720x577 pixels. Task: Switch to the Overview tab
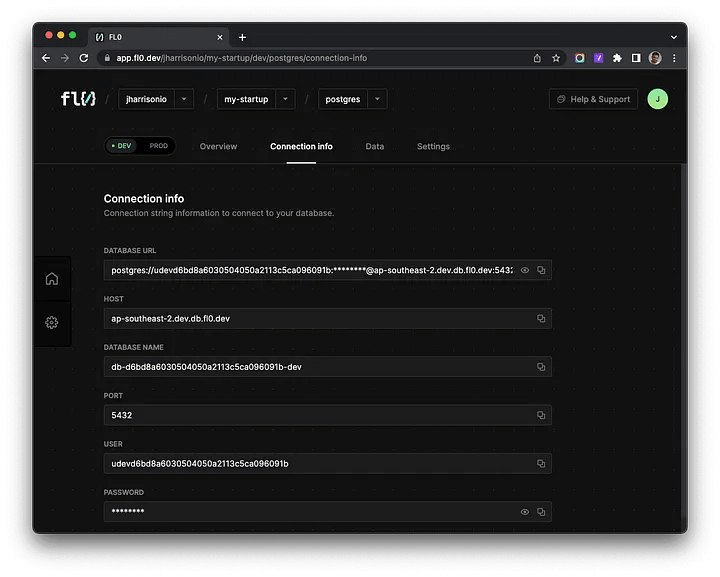tap(218, 146)
